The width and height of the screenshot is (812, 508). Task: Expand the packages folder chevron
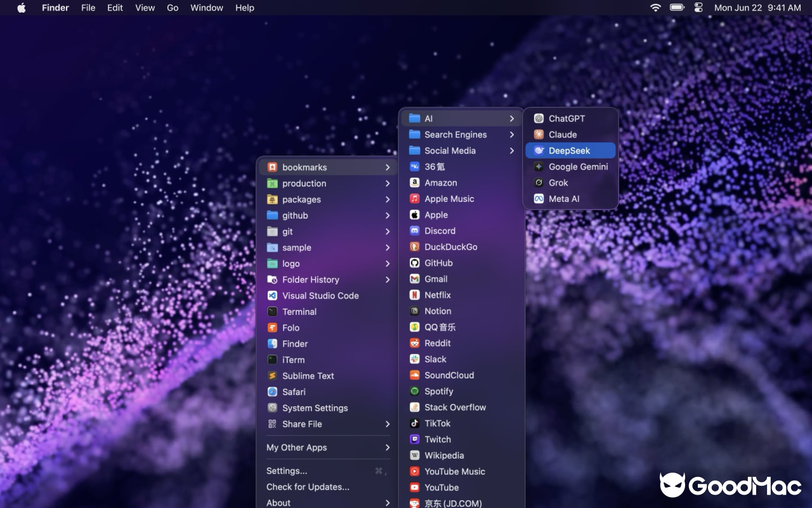point(388,199)
